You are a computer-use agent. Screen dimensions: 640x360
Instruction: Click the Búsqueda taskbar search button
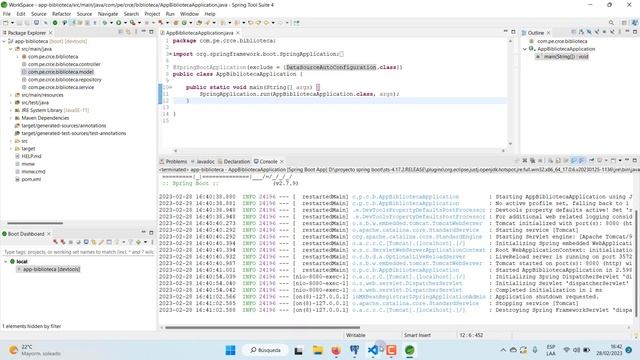click(266, 350)
